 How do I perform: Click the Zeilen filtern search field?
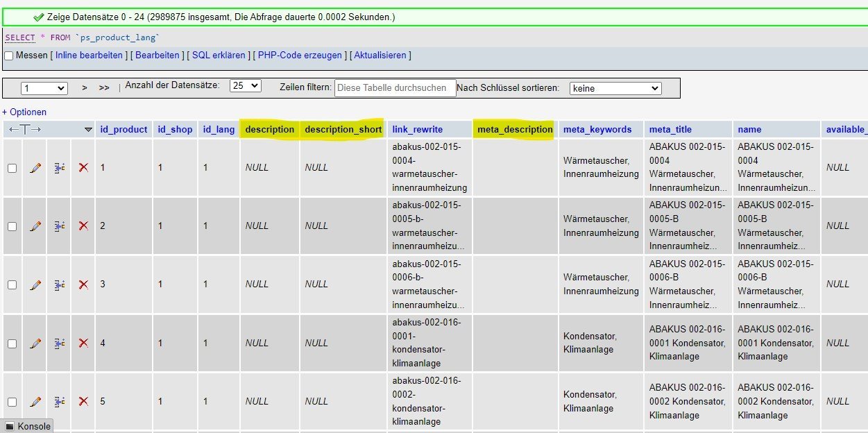395,88
